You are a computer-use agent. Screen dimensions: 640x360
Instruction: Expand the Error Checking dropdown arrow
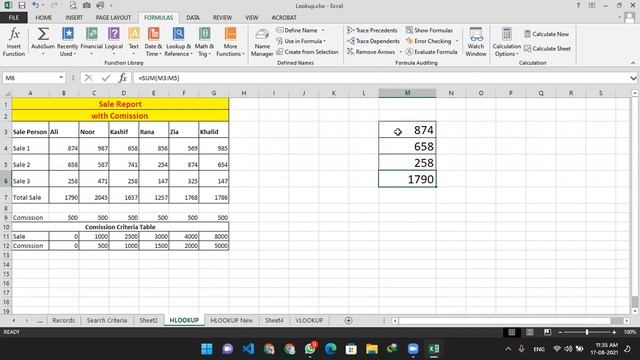457,41
